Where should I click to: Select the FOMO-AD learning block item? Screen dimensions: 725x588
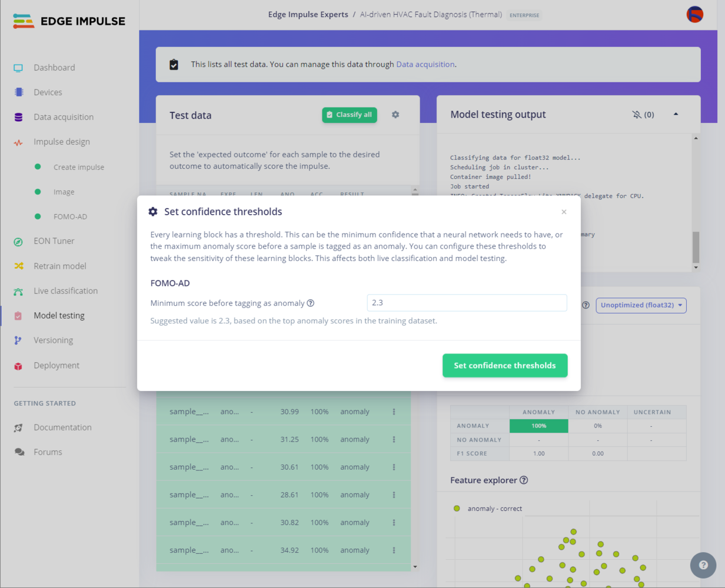pos(70,216)
